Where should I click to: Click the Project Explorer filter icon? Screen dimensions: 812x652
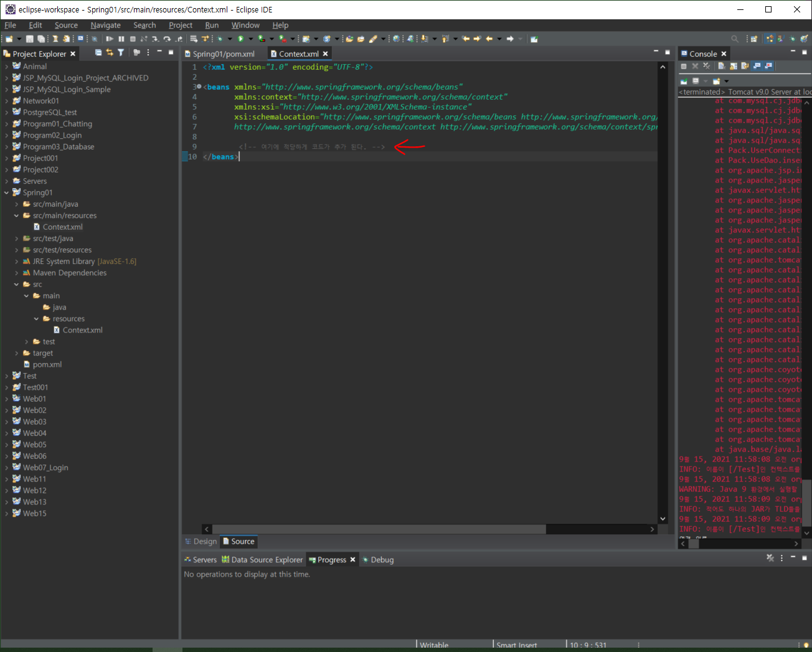coord(121,53)
